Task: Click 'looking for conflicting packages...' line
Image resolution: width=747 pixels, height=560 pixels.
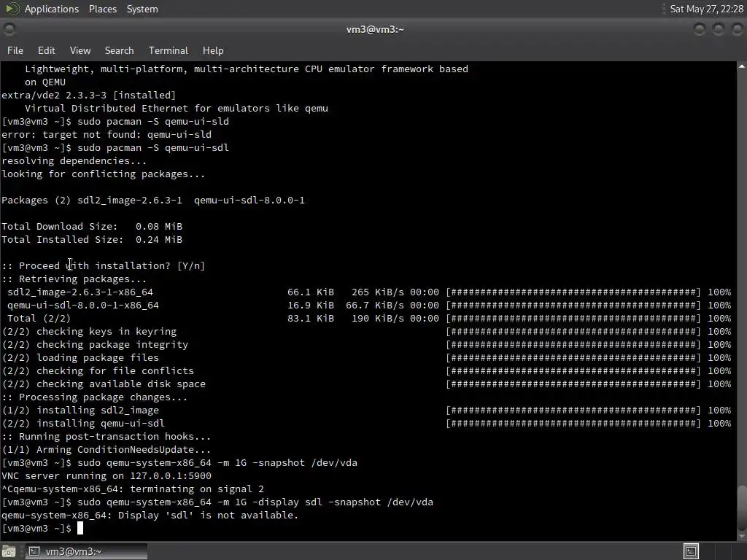Action: (104, 174)
